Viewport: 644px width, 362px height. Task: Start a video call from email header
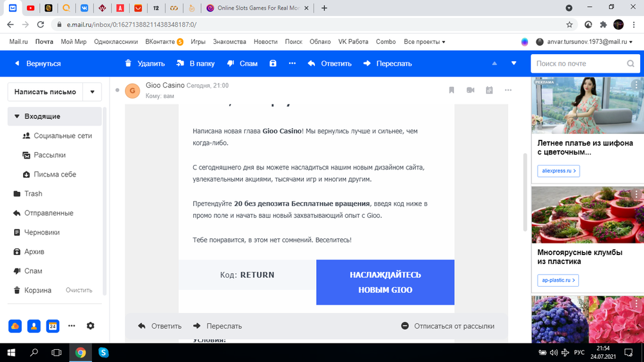pos(470,90)
